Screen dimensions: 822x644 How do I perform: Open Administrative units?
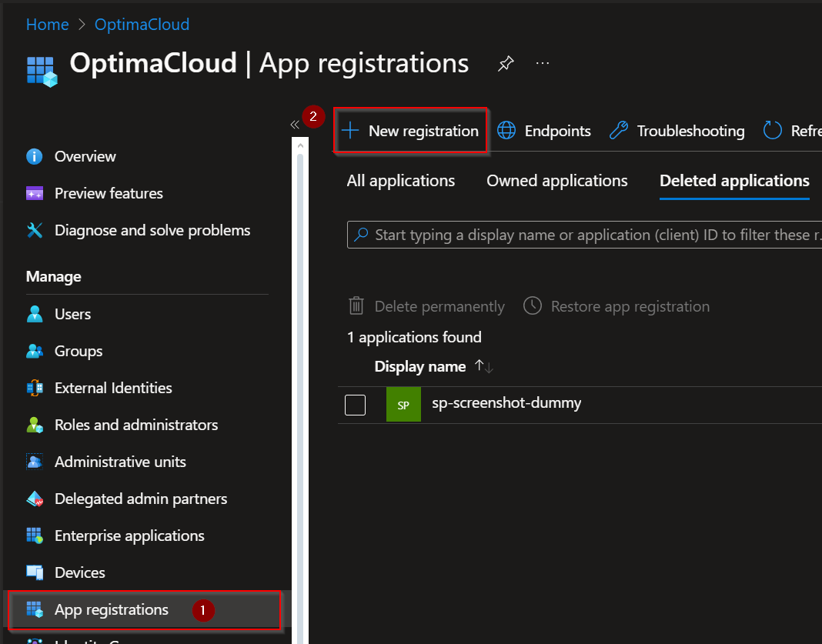pos(120,462)
